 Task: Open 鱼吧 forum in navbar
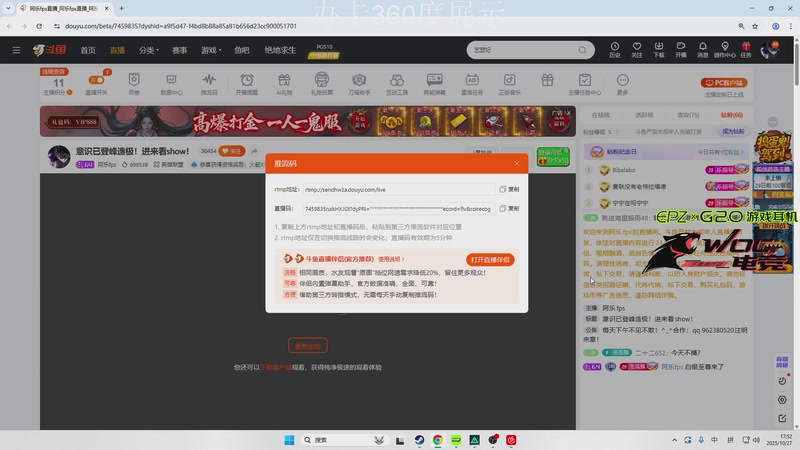coord(242,50)
